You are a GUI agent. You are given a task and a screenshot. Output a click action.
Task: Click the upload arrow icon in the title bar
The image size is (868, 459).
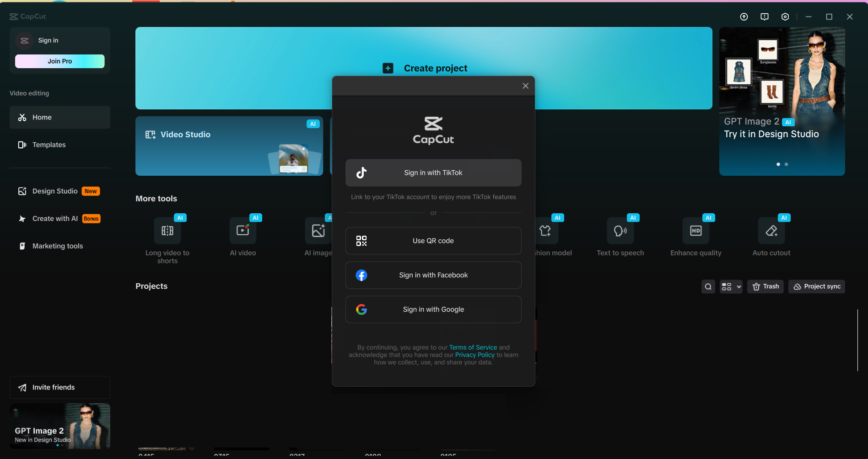[x=744, y=17]
